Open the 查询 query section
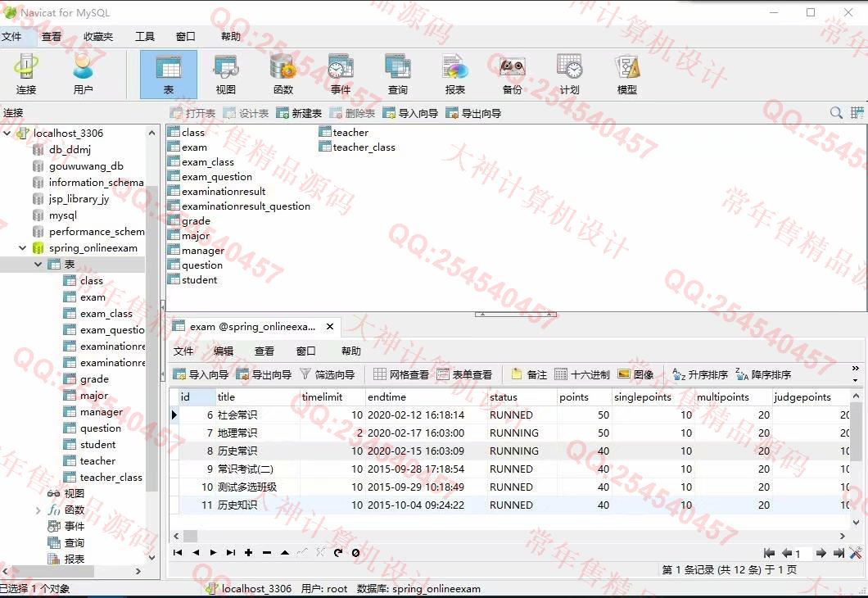The width and height of the screenshot is (868, 598). [397, 75]
